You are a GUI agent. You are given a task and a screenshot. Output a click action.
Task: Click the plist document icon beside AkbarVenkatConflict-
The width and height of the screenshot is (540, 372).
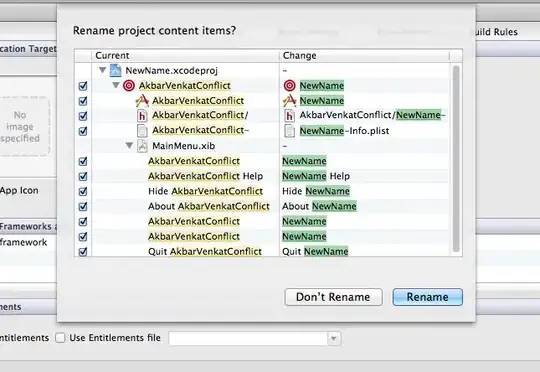142,131
